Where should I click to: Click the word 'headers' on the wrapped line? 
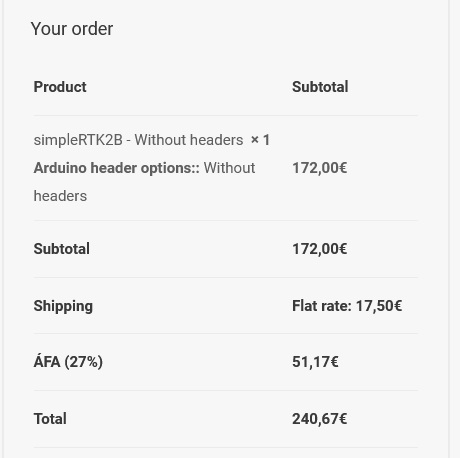click(60, 196)
